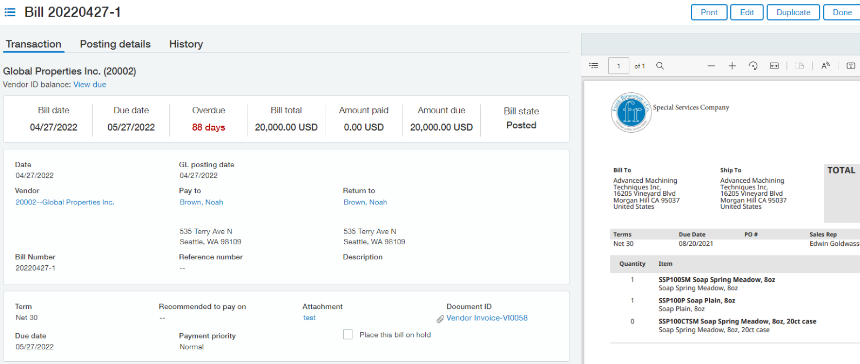Switch to the Posting details tab
860x364 pixels.
click(x=115, y=44)
